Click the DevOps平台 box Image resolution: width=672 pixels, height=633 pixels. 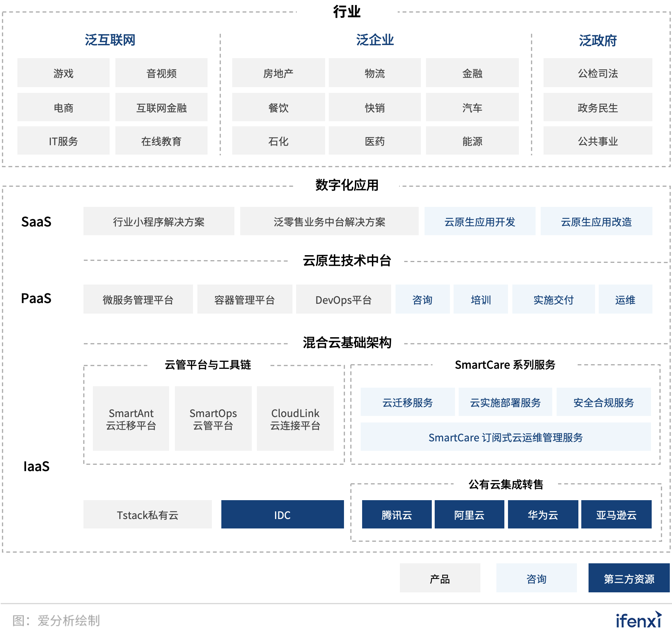pyautogui.click(x=343, y=299)
